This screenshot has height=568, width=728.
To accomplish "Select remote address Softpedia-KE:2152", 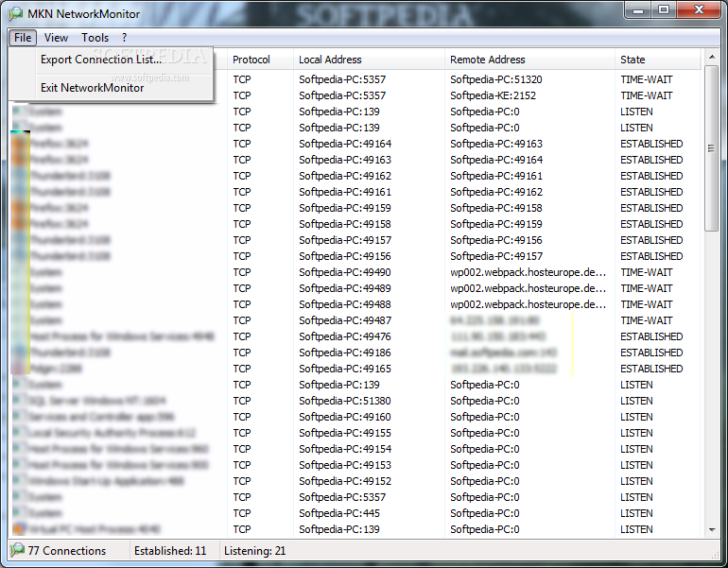I will (493, 95).
